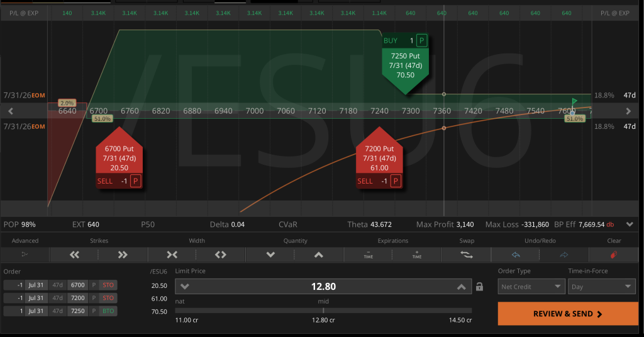644x337 pixels.
Task: Clear the order with red icon
Action: coord(614,255)
